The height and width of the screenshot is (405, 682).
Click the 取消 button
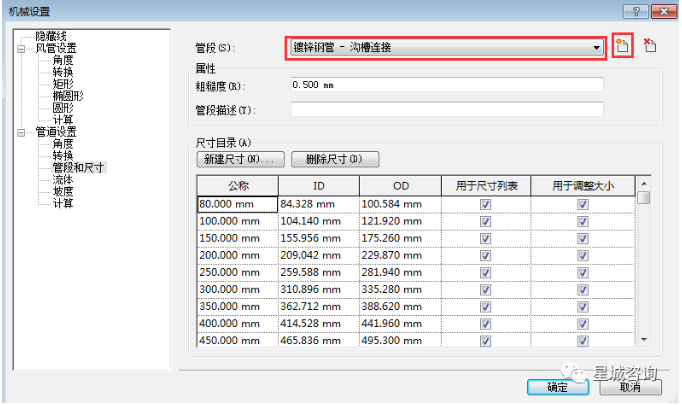click(631, 387)
